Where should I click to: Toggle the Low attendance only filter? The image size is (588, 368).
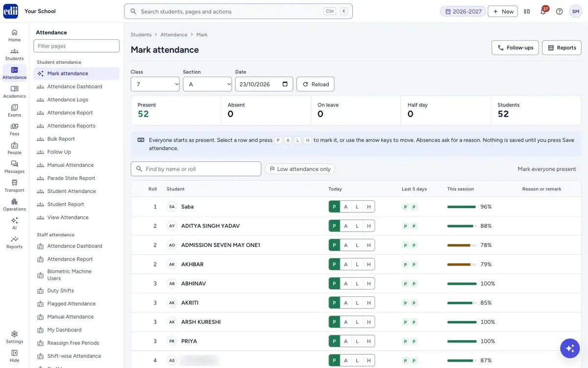300,169
